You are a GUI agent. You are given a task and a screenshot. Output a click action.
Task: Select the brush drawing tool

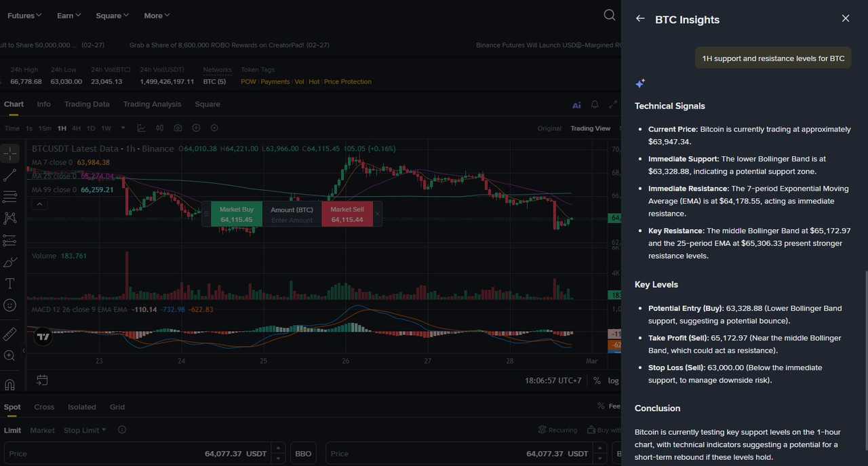tap(9, 262)
